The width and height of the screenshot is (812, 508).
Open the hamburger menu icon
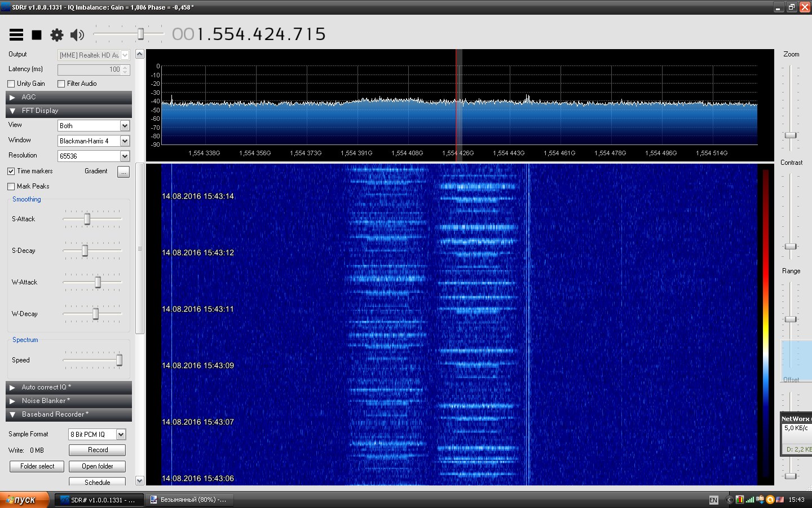(x=16, y=35)
